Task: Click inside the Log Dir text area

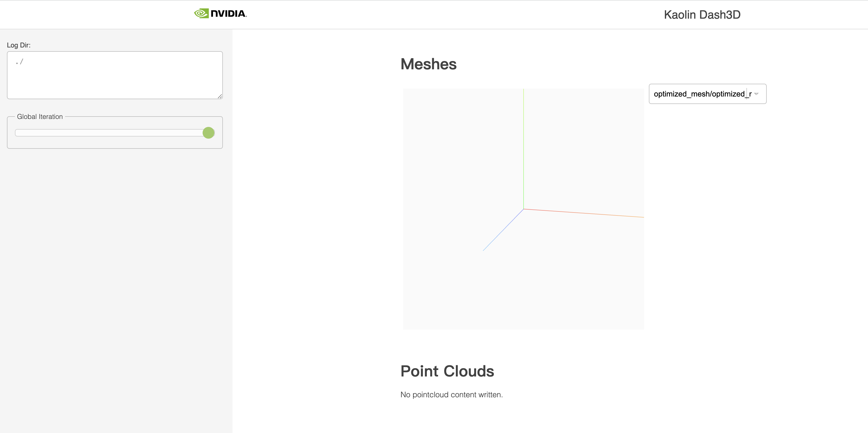Action: coord(115,74)
